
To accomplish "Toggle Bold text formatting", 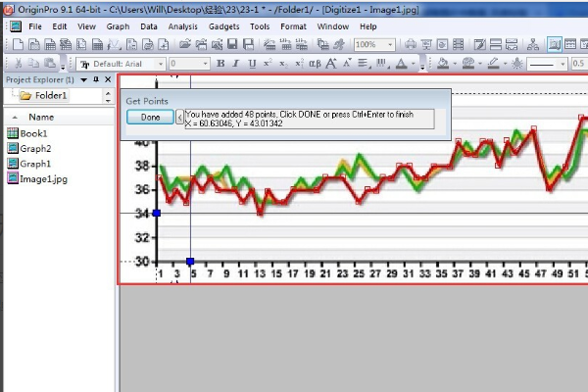I will click(220, 64).
